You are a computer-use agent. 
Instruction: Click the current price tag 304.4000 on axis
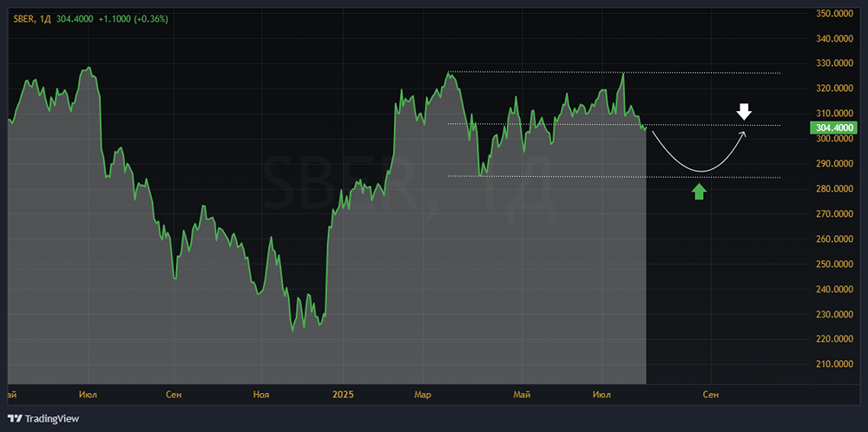pyautogui.click(x=832, y=128)
